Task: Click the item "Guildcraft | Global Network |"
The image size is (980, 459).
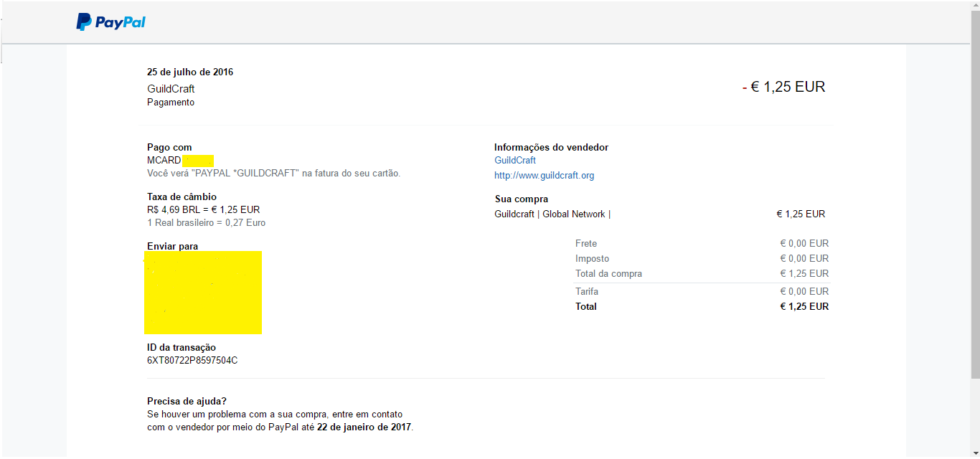Action: 552,214
